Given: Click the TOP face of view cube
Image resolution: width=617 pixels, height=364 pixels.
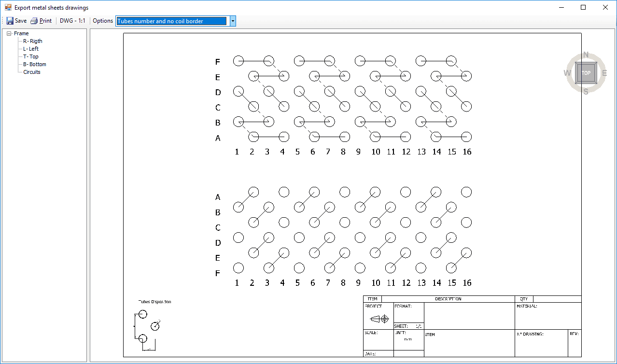Looking at the screenshot, I should (x=586, y=73).
